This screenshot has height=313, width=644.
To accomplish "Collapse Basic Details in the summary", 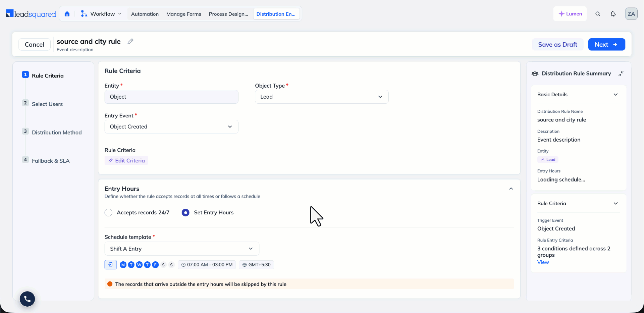I will [615, 95].
